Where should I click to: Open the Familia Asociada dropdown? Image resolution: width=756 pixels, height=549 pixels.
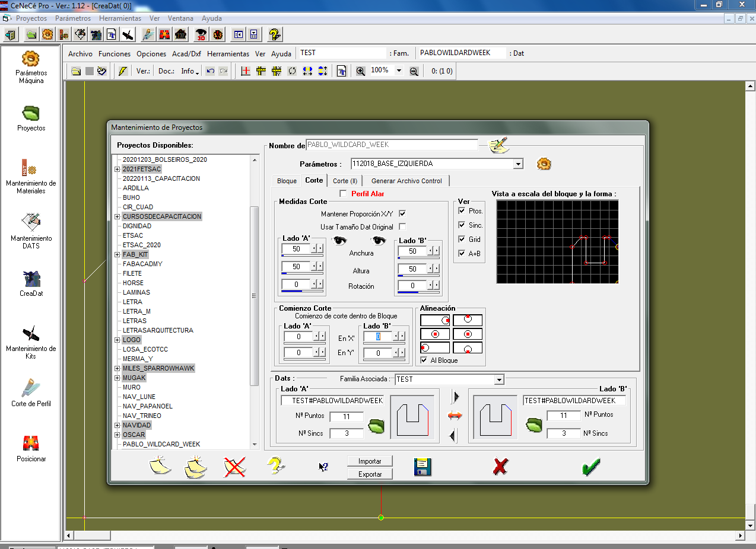498,379
